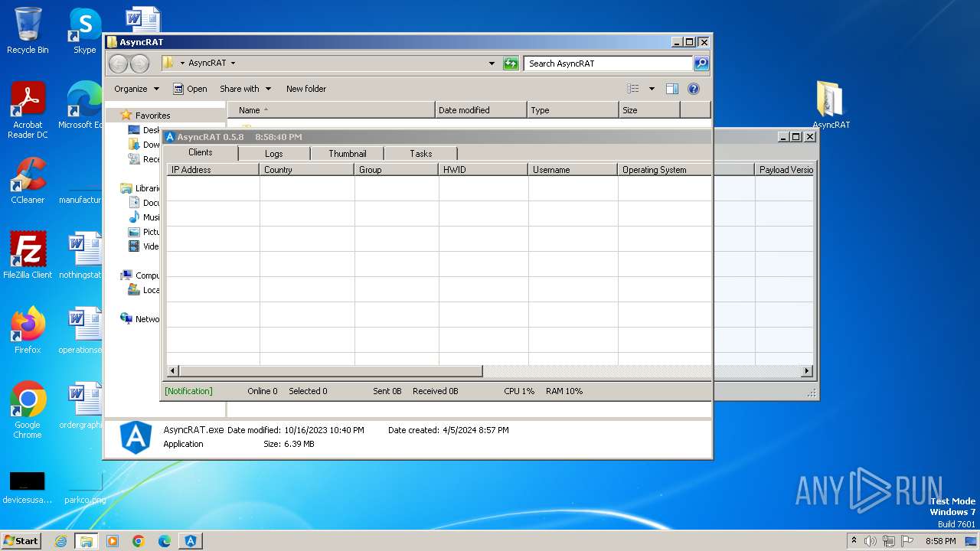Screen dimensions: 980x551
Task: Refresh the AsyncRAT folder view
Action: (511, 64)
